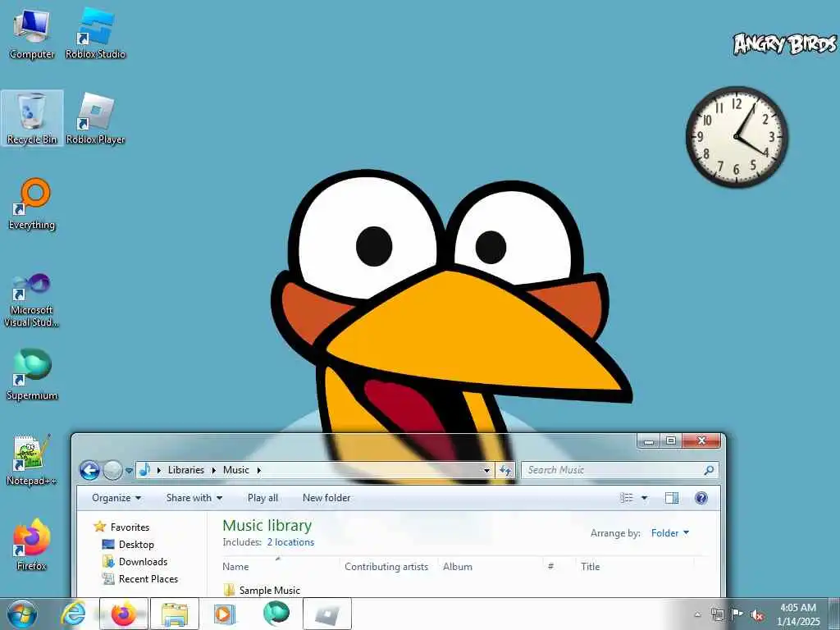Screen dimensions: 840x630
Task: Sort by the Album column header
Action: (491, 566)
